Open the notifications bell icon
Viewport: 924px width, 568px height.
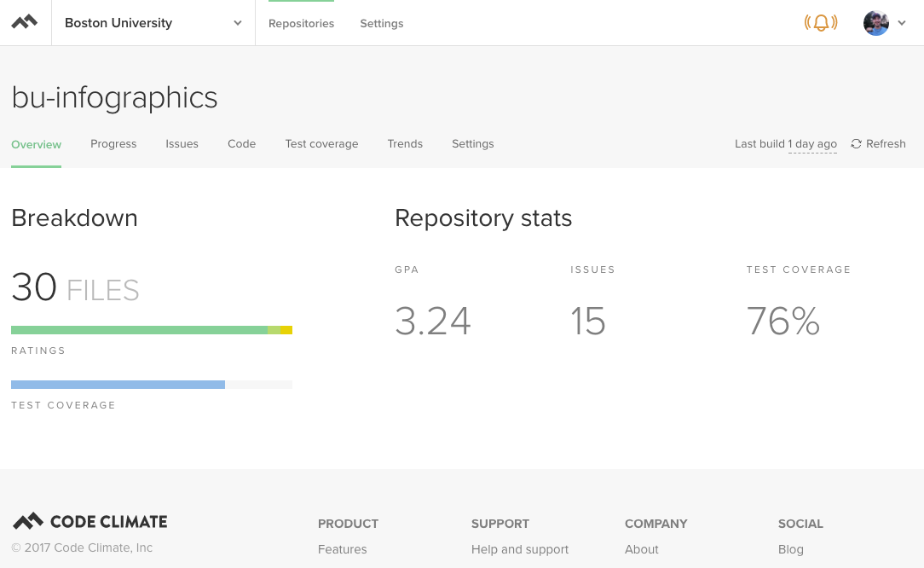pyautogui.click(x=821, y=23)
